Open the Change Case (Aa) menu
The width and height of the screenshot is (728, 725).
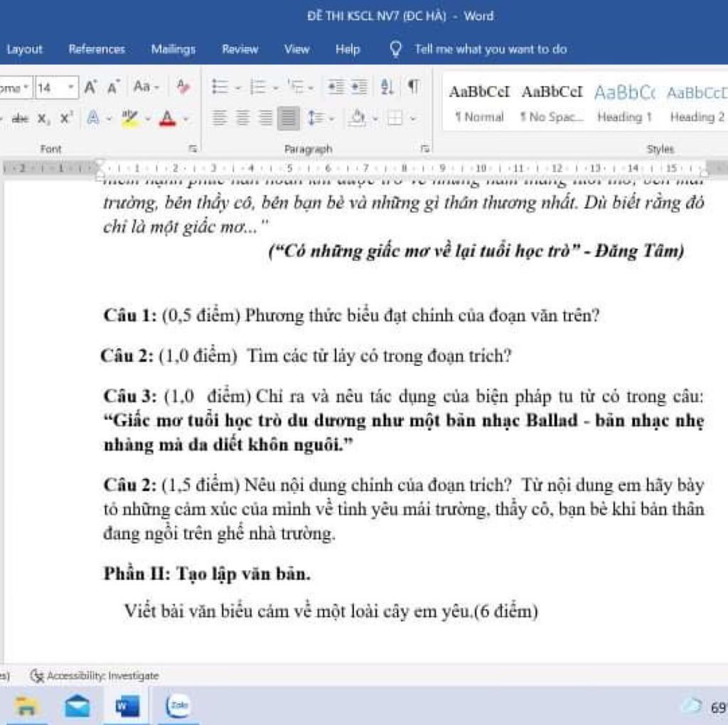tap(146, 87)
